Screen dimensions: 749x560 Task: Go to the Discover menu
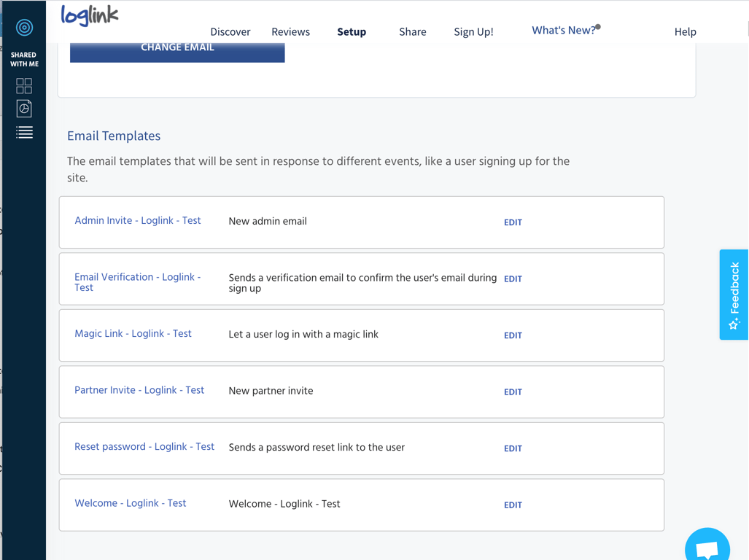pyautogui.click(x=230, y=32)
